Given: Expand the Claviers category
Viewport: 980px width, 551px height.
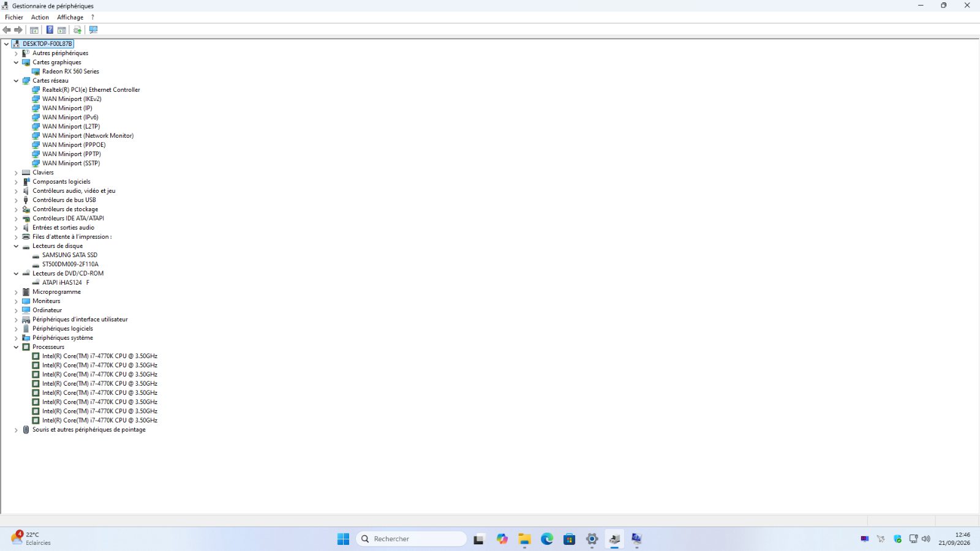Looking at the screenshot, I should point(17,173).
